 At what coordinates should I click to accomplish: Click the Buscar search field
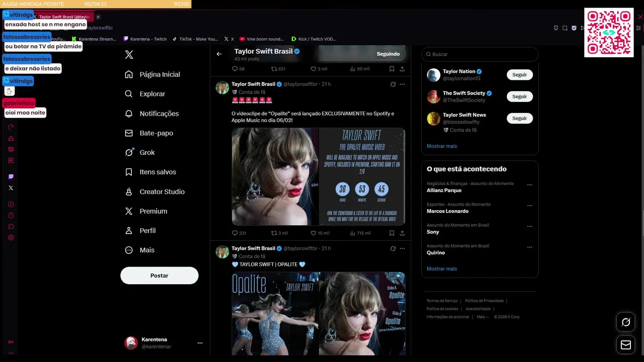480,54
